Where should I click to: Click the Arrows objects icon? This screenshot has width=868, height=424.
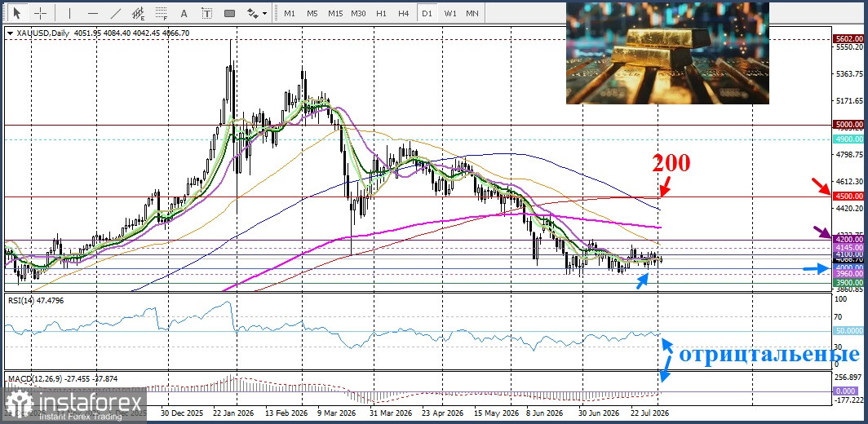tap(252, 13)
